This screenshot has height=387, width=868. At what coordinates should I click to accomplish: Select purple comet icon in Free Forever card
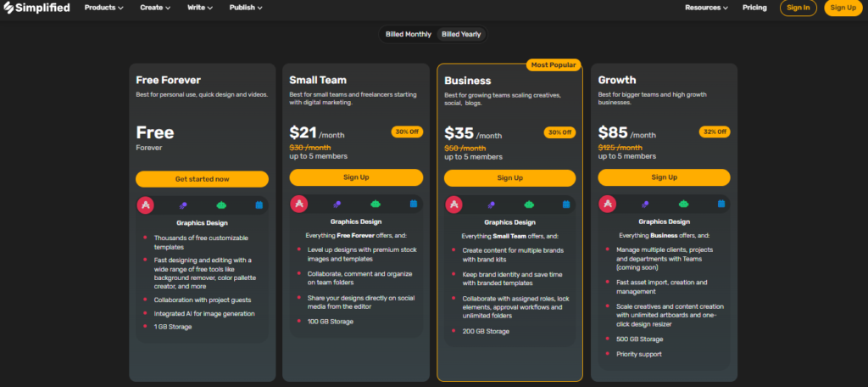pos(183,205)
